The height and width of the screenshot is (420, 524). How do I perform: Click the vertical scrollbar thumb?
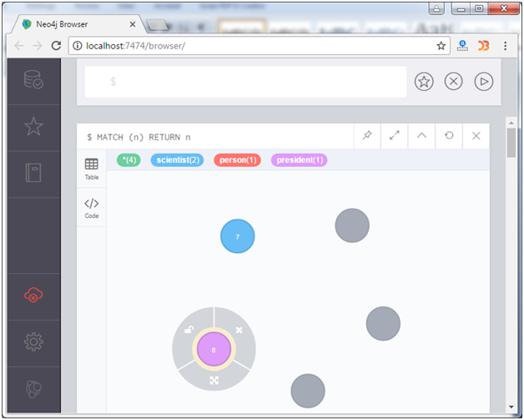pyautogui.click(x=511, y=143)
